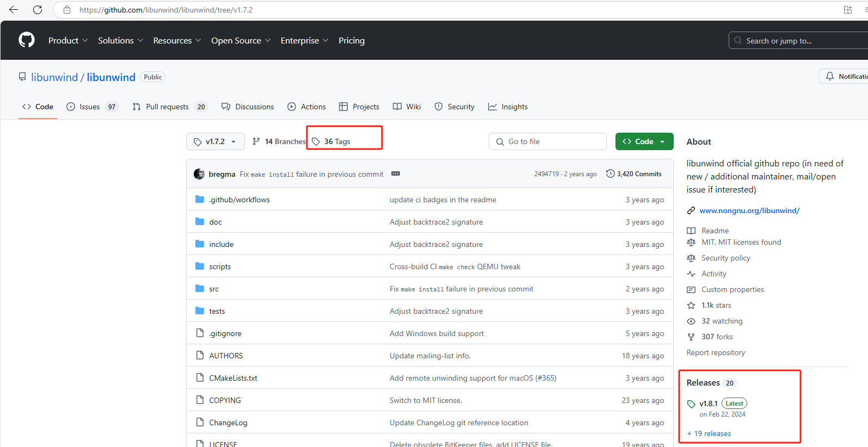Screen dimensions: 868x447
Task: Open the Product dropdown menu
Action: (68, 40)
